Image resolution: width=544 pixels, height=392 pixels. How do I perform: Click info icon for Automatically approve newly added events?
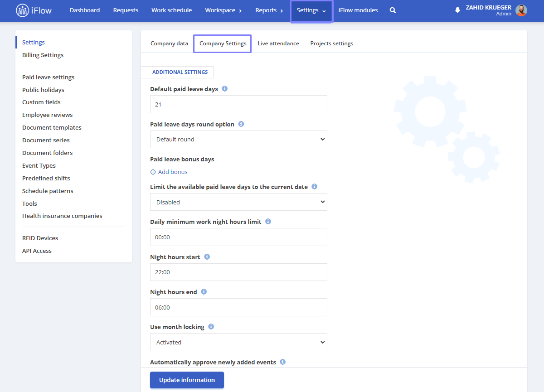283,362
